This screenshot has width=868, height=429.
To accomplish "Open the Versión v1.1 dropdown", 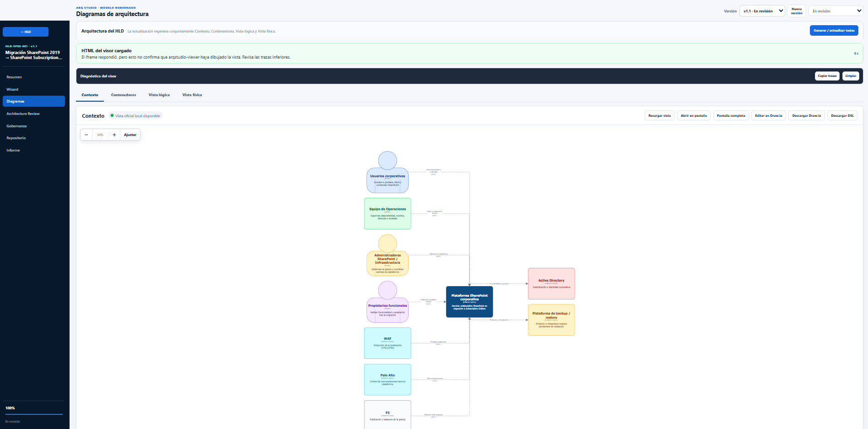I will [x=762, y=11].
